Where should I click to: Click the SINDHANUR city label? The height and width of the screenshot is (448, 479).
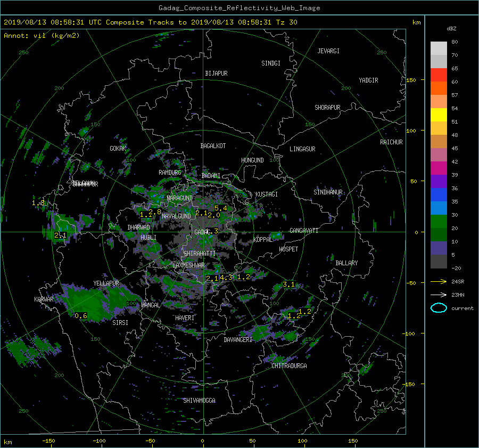tap(328, 192)
